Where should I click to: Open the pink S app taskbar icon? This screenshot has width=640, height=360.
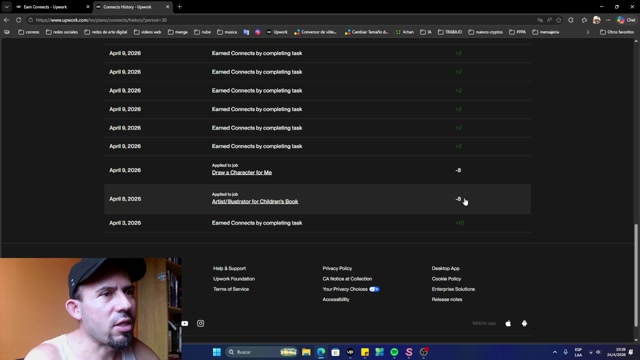click(409, 352)
